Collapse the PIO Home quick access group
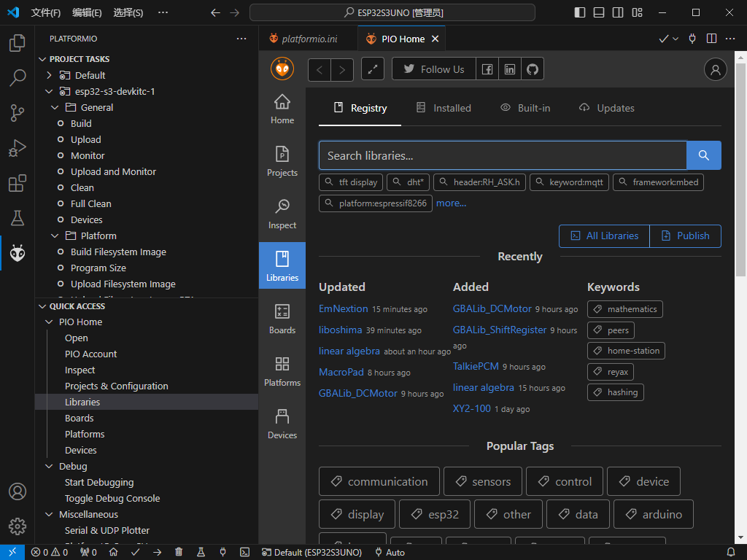The width and height of the screenshot is (747, 560). (49, 322)
